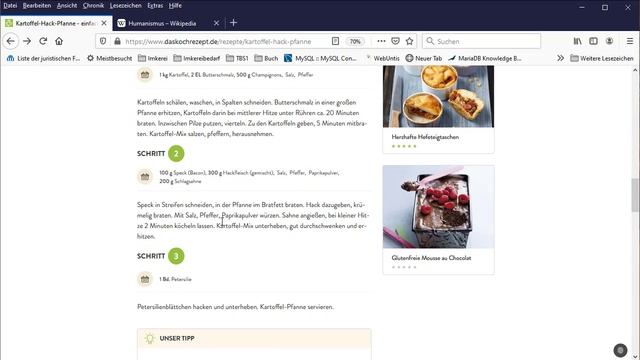This screenshot has height=360, width=640.
Task: Save page to Pocket
Action: [x=395, y=41]
